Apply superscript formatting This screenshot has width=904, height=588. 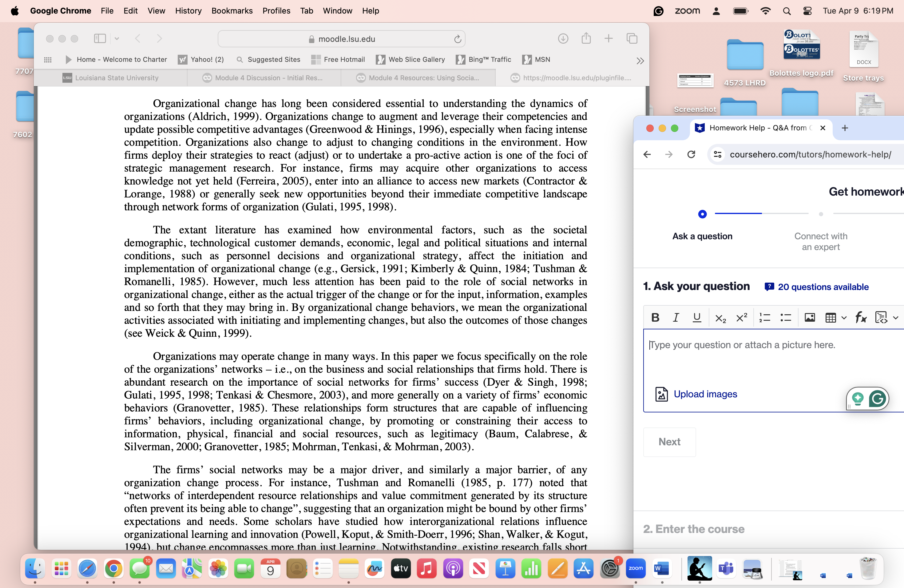tap(741, 317)
